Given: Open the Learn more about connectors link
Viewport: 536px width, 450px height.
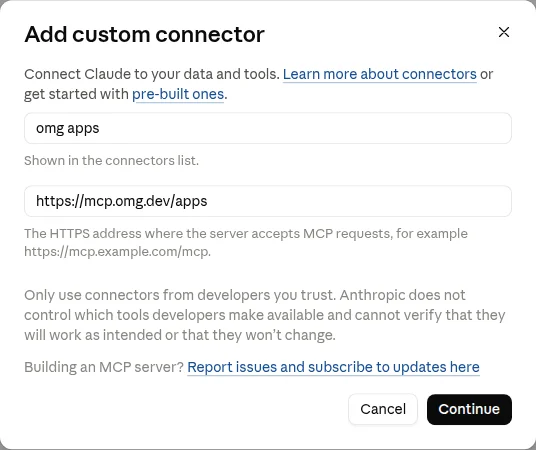Looking at the screenshot, I should (379, 74).
